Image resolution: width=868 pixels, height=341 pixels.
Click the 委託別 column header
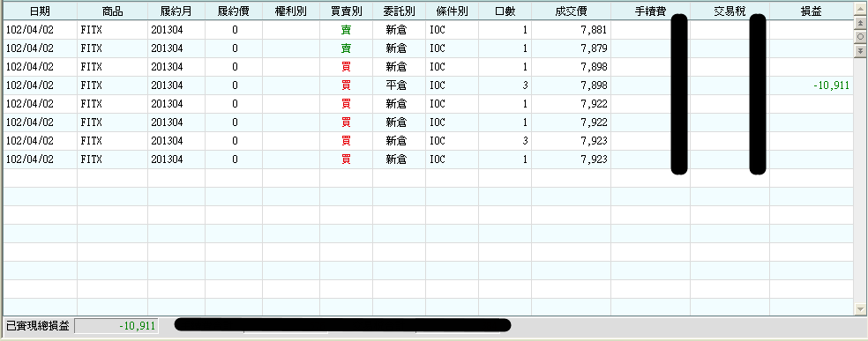(399, 11)
